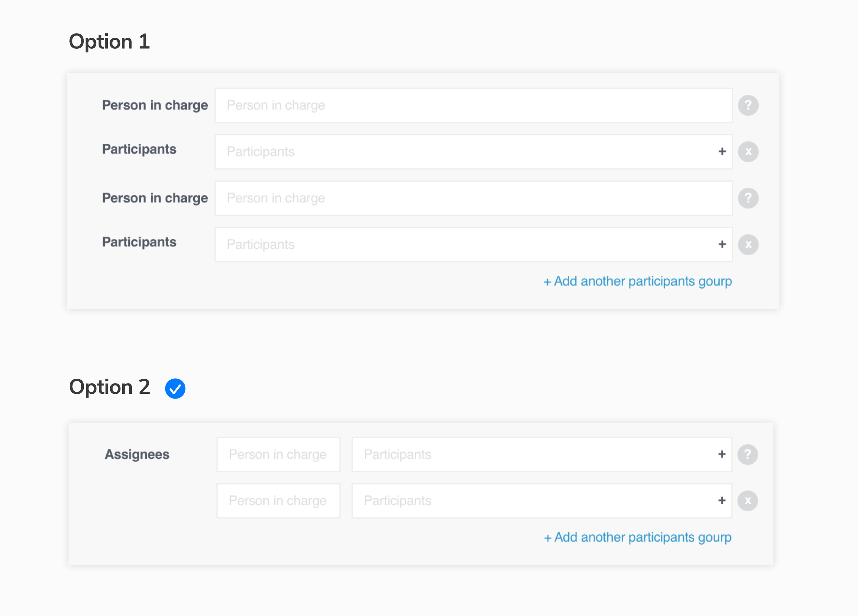Click plus icon in second Option 1 Participants field
This screenshot has height=616, width=858.
[x=722, y=244]
